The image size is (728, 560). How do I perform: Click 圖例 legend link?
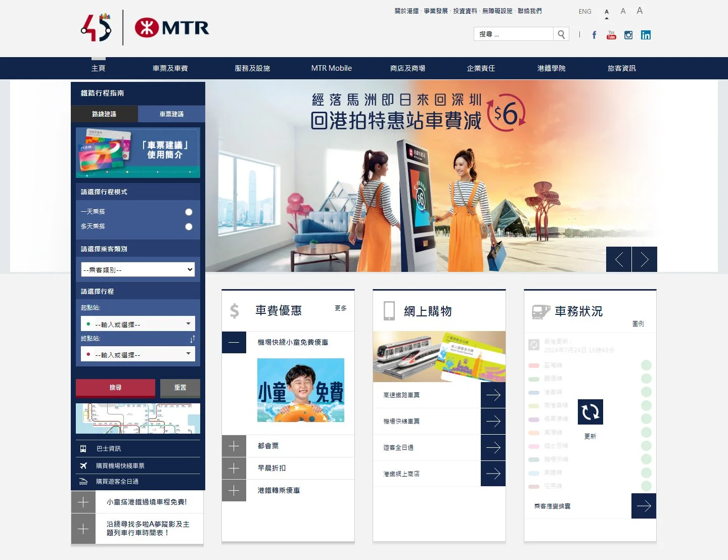(638, 323)
